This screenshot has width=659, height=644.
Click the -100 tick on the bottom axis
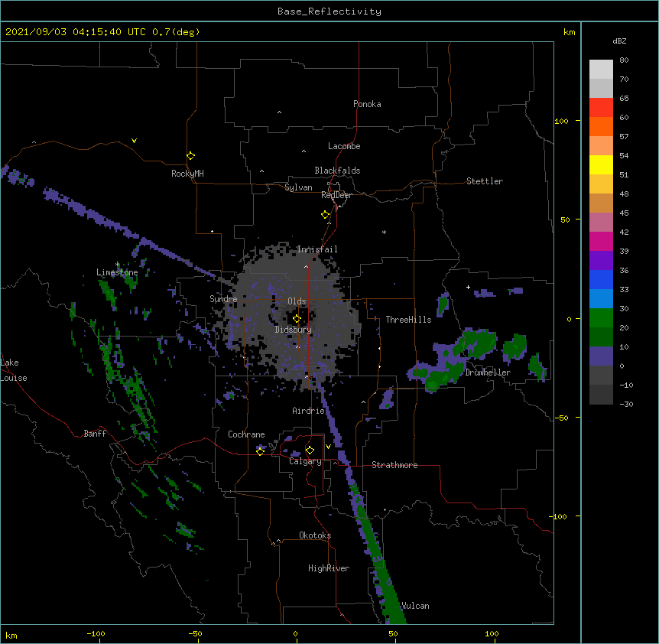(96, 633)
